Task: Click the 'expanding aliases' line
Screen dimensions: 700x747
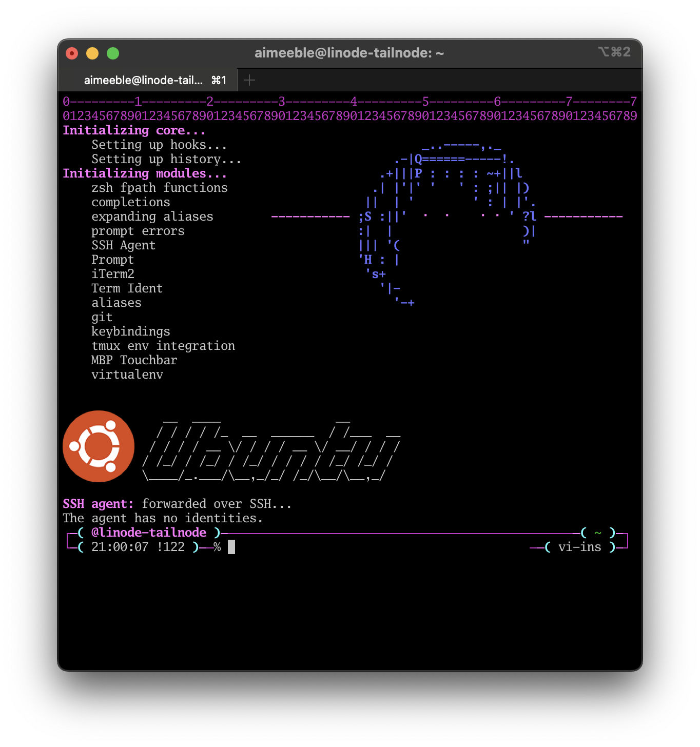Action: 152,217
